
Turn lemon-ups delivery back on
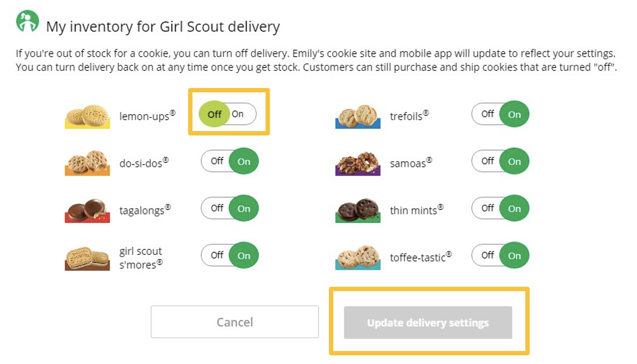click(238, 114)
